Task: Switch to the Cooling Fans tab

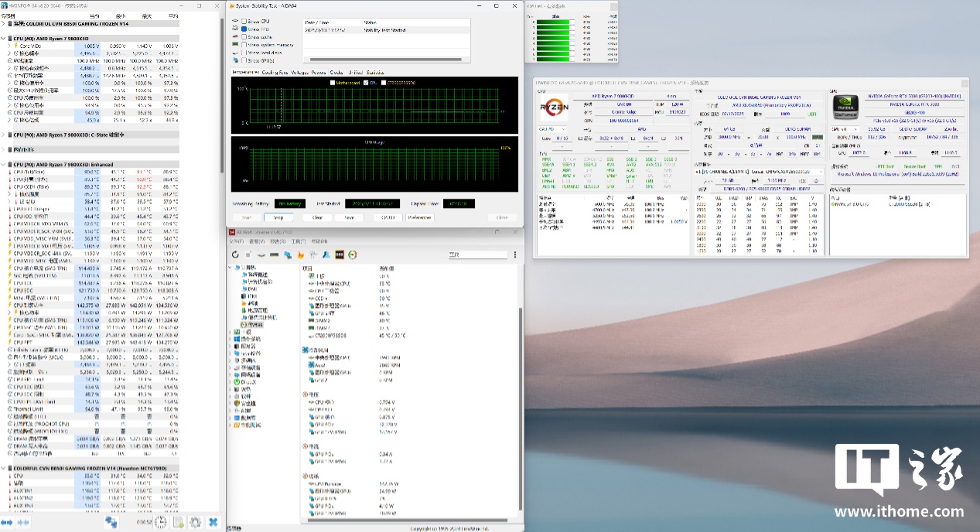Action: (x=275, y=72)
